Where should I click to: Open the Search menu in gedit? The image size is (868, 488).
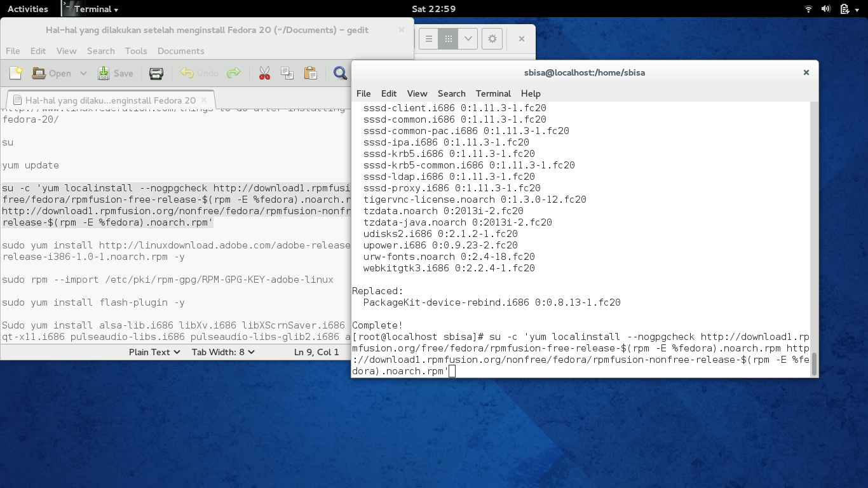coord(101,51)
